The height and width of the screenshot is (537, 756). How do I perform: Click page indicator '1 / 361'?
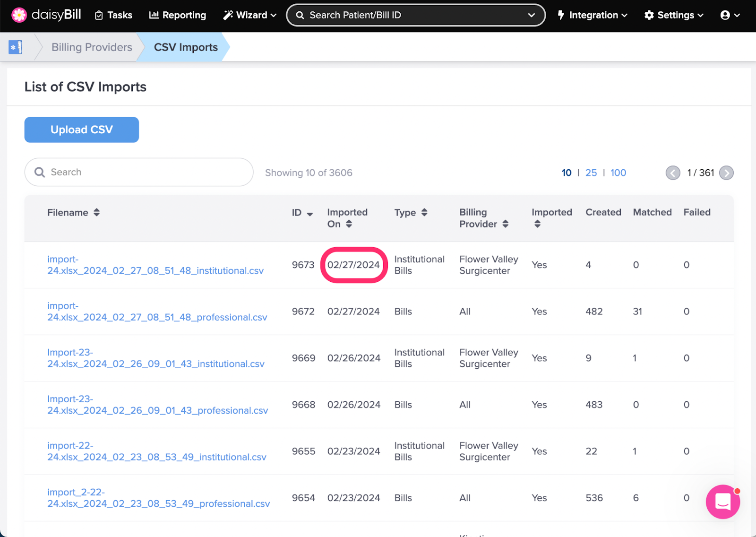pyautogui.click(x=700, y=173)
